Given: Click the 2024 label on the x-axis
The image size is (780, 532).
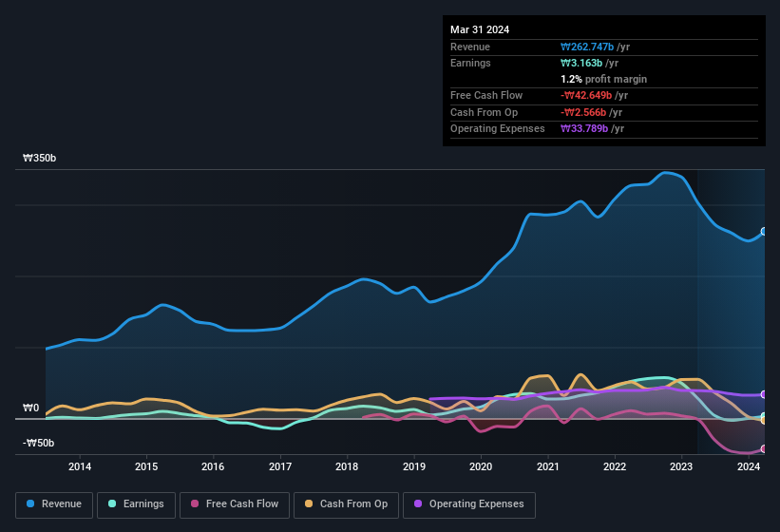Looking at the screenshot, I should (x=749, y=466).
